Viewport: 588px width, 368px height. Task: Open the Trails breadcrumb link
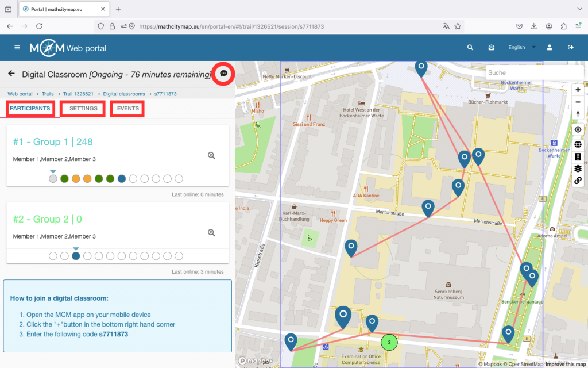pos(48,94)
